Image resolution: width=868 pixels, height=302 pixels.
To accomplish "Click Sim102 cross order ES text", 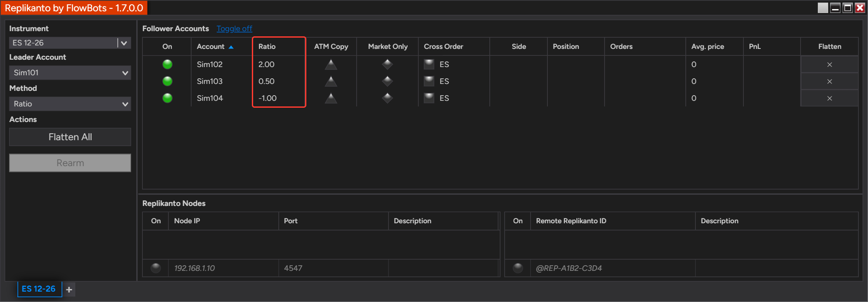I will 444,64.
